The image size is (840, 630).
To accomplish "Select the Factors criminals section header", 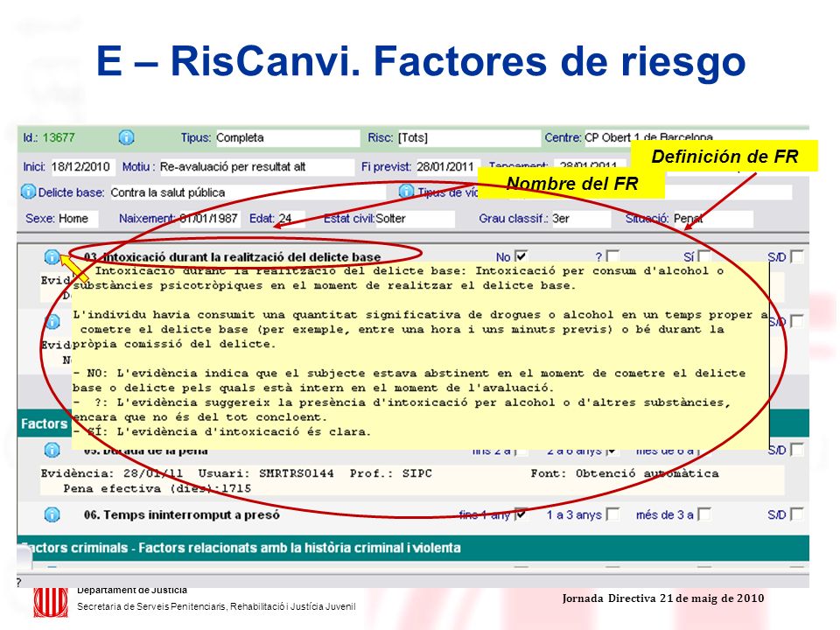I will click(x=413, y=548).
